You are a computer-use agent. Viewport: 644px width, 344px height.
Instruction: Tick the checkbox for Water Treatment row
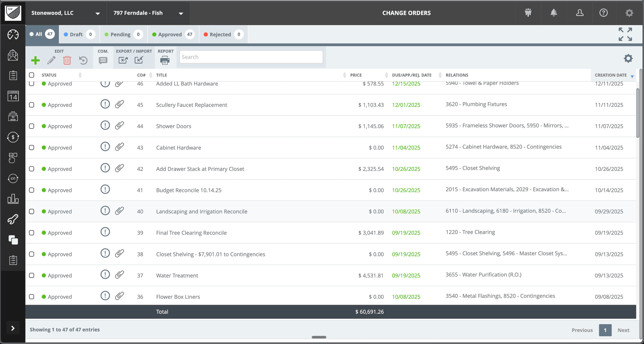(32, 275)
